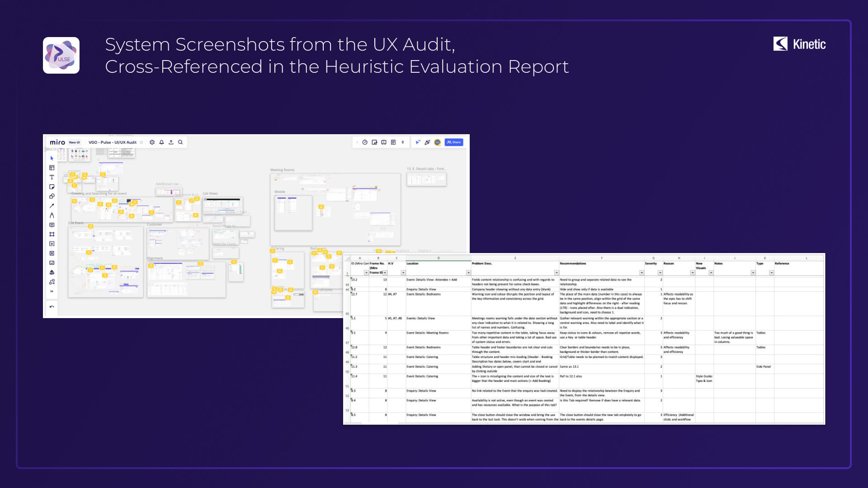Open filter dropdown for Location column
The width and height of the screenshot is (868, 488).
[468, 273]
